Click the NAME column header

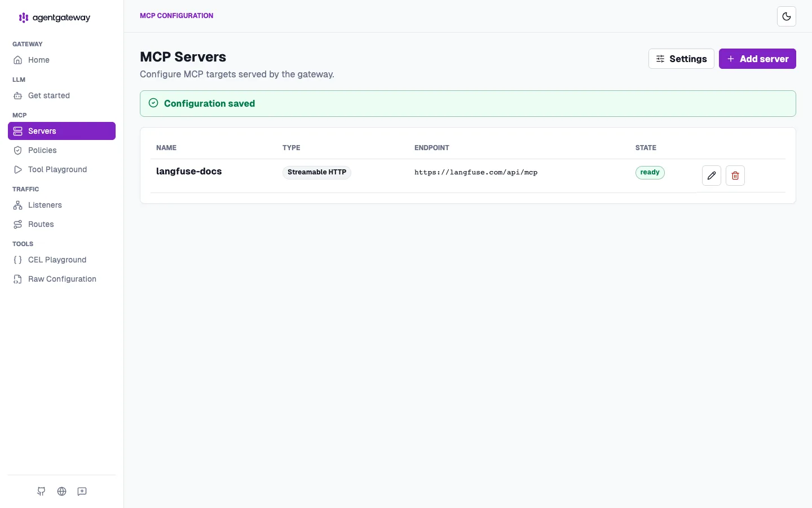(x=166, y=148)
